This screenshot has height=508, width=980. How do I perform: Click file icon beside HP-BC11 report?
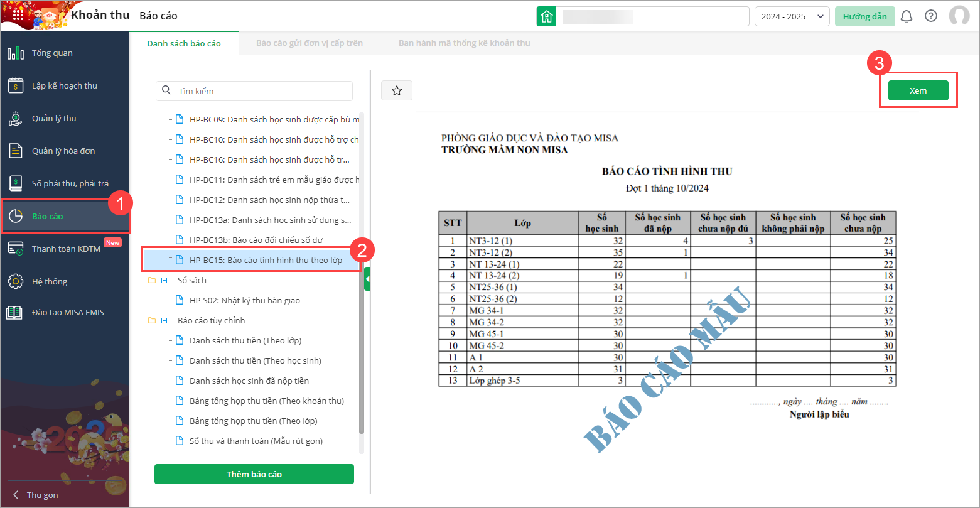[x=180, y=180]
